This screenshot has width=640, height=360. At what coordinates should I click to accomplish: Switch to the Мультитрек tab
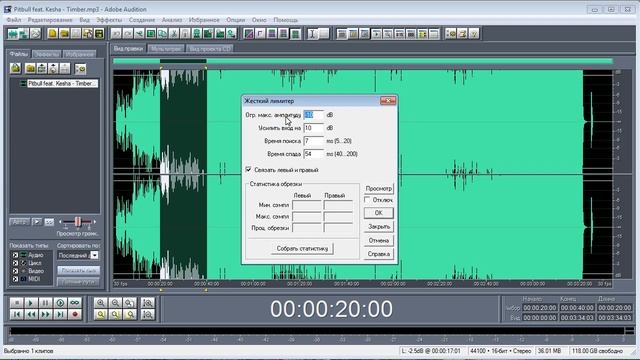point(166,49)
